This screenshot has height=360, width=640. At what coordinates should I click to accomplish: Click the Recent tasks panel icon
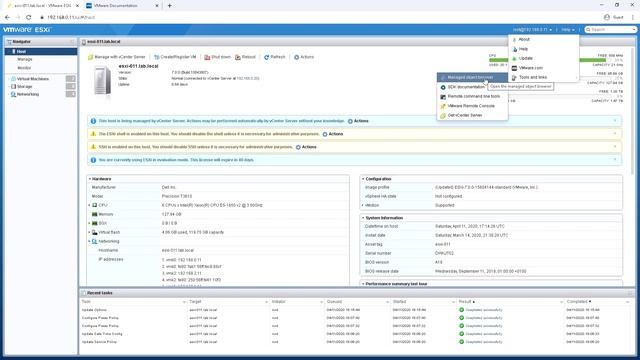tap(84, 293)
